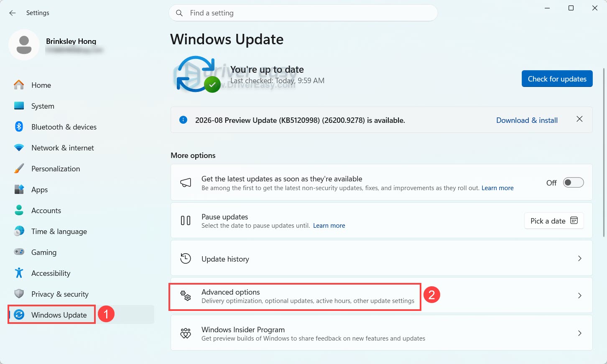Click the Home house icon
This screenshot has height=364, width=607.
(x=19, y=85)
